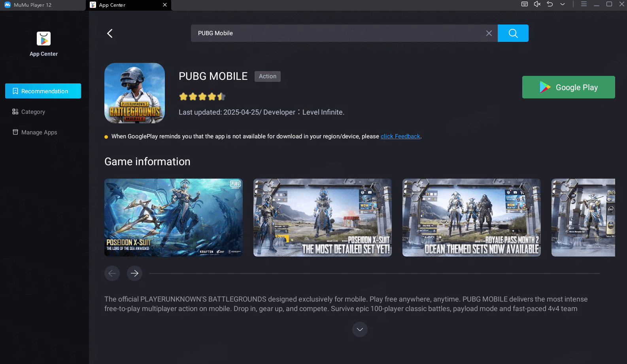Open the click Feedback link
The height and width of the screenshot is (364, 627).
400,136
